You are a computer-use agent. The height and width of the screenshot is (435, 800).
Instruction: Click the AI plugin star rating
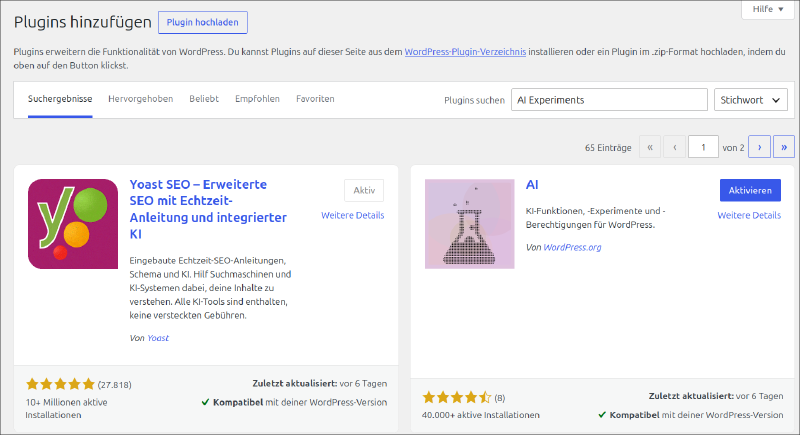pos(457,397)
